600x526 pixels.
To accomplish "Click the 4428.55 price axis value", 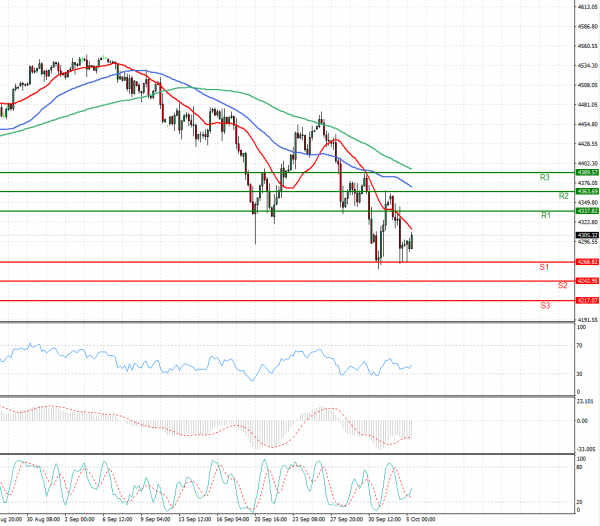I will (587, 144).
